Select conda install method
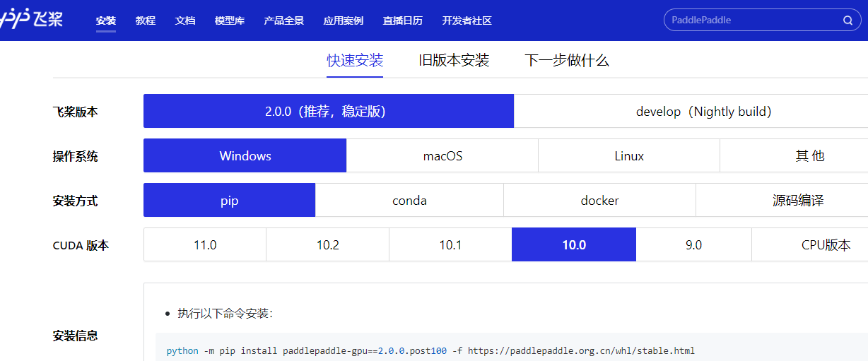Viewport: 868px width, 361px height. click(409, 200)
